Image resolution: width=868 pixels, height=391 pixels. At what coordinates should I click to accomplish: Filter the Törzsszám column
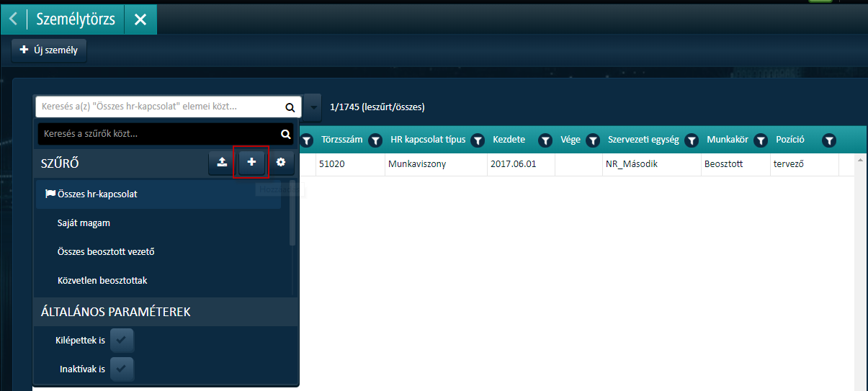click(375, 140)
